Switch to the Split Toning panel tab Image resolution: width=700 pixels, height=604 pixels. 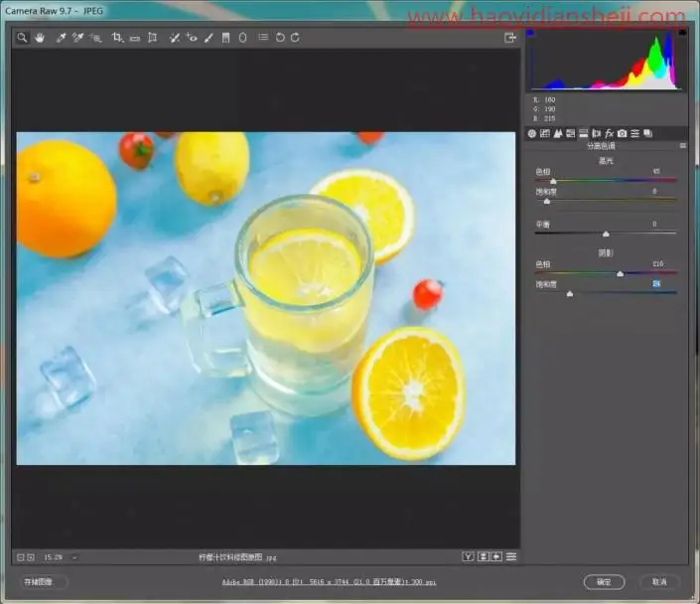click(584, 133)
